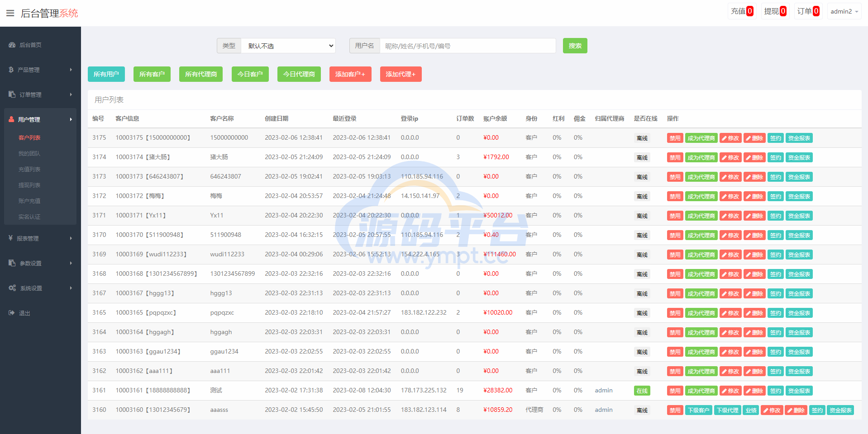Click the copy icon beside 订单管理
The image size is (868, 434).
click(x=12, y=94)
